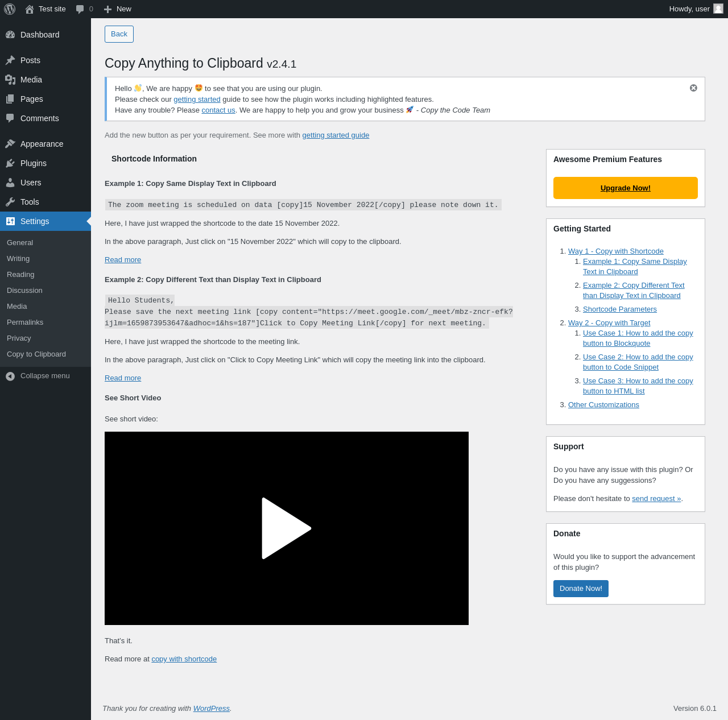728x720 pixels.
Task: Click the Users person icon
Action: pyautogui.click(x=10, y=183)
